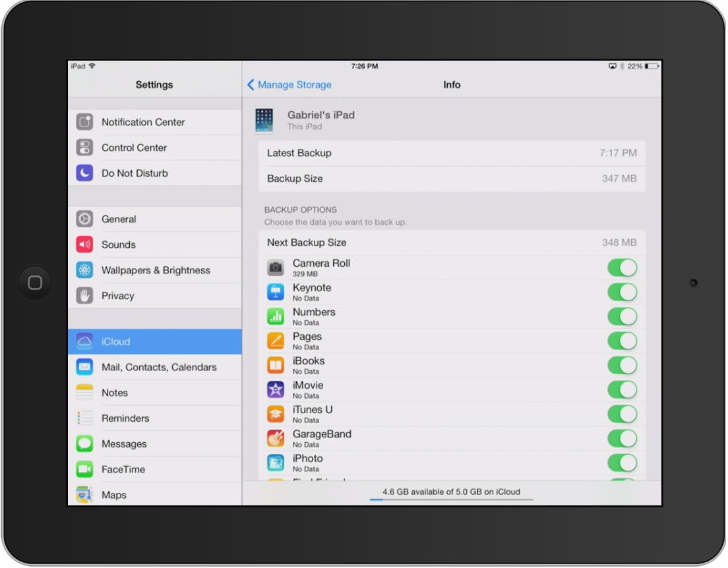The width and height of the screenshot is (728, 568).
Task: Toggle GarageBand backup switch
Action: (622, 439)
